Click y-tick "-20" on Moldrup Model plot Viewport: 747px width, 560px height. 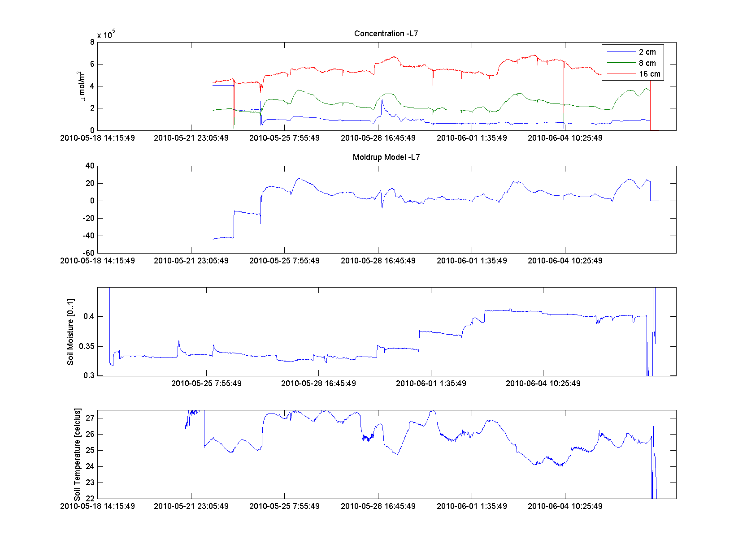point(89,218)
